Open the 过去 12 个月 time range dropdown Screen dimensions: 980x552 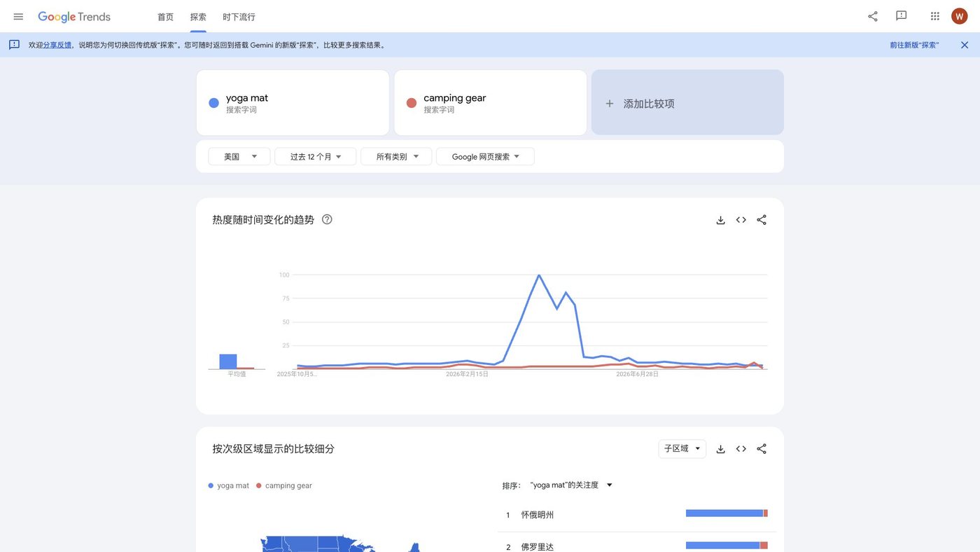click(316, 156)
